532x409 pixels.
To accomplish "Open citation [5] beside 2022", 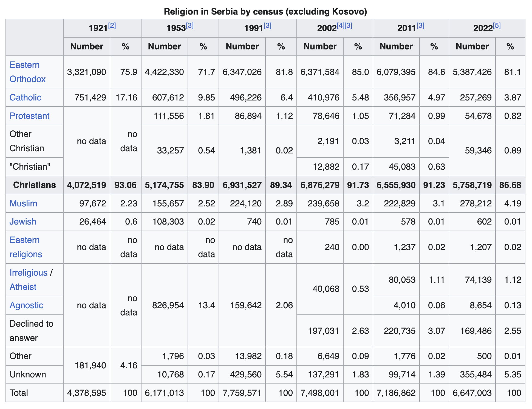I will pos(497,26).
